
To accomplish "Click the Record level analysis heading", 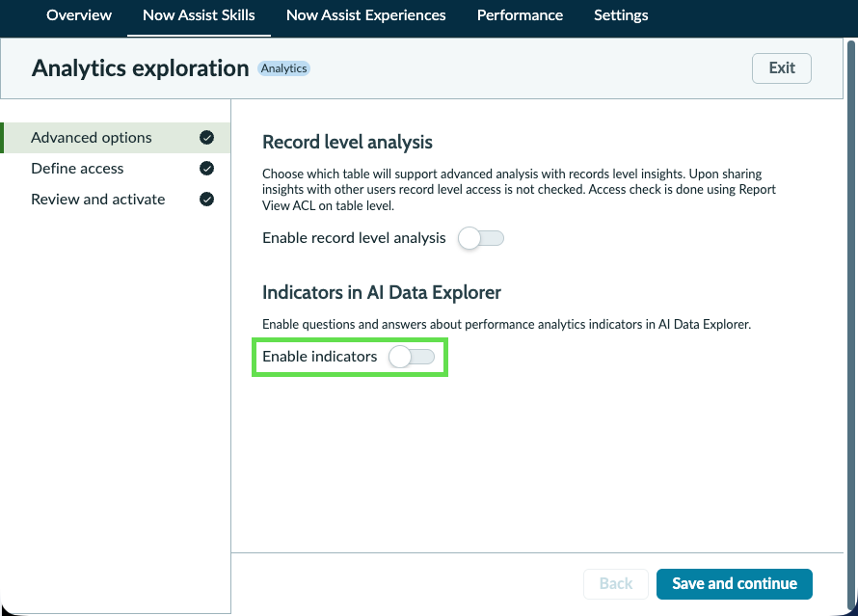I will [347, 143].
